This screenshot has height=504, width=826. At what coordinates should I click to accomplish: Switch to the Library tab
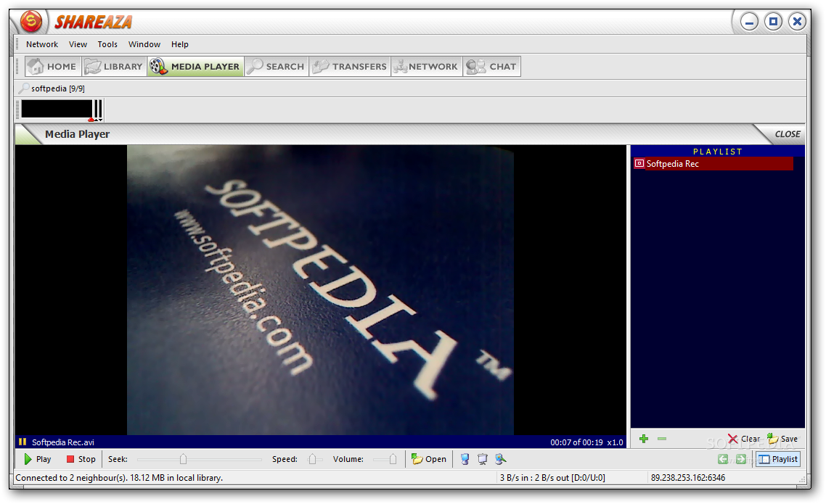click(x=114, y=66)
